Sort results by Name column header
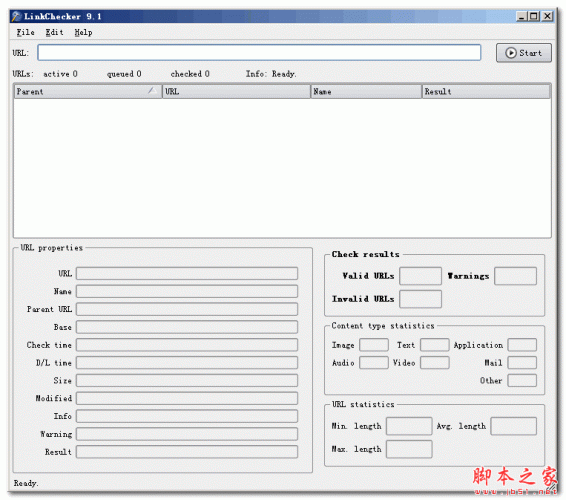Viewport: 566px width, 500px height. pos(366,92)
